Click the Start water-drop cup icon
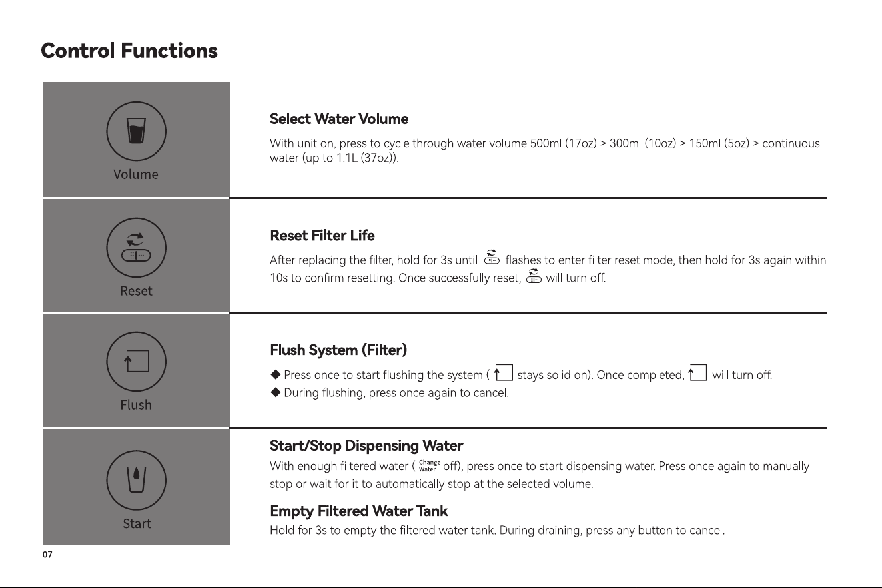Screen dimensions: 882x588 [x=136, y=479]
